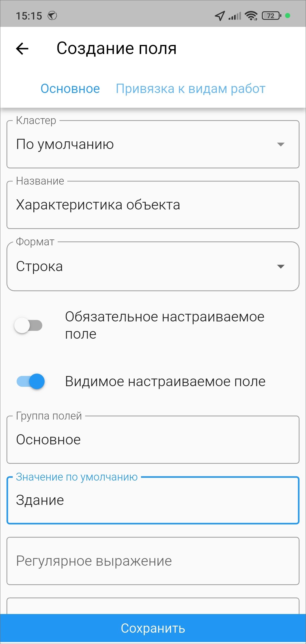Enable the mandatory custom field switch
This screenshot has height=644, width=306.
pyautogui.click(x=29, y=325)
